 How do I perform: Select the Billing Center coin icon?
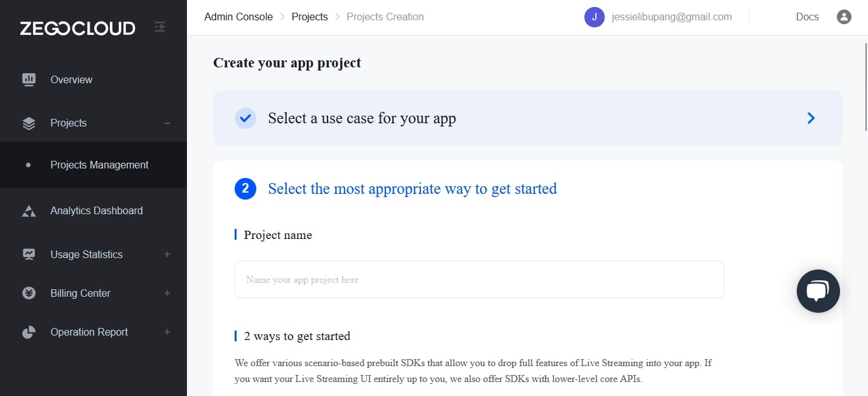click(29, 292)
